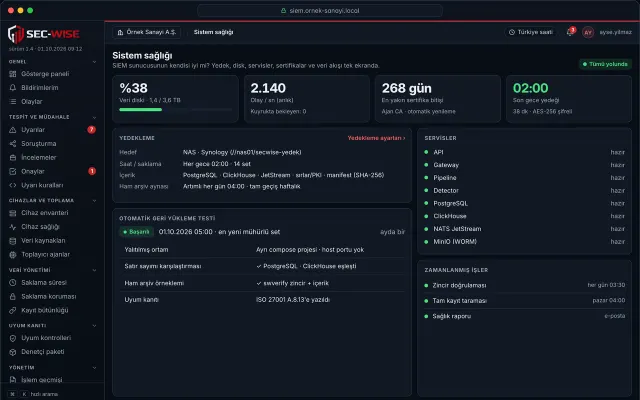Click the PostgreSQL service row

pos(524,203)
